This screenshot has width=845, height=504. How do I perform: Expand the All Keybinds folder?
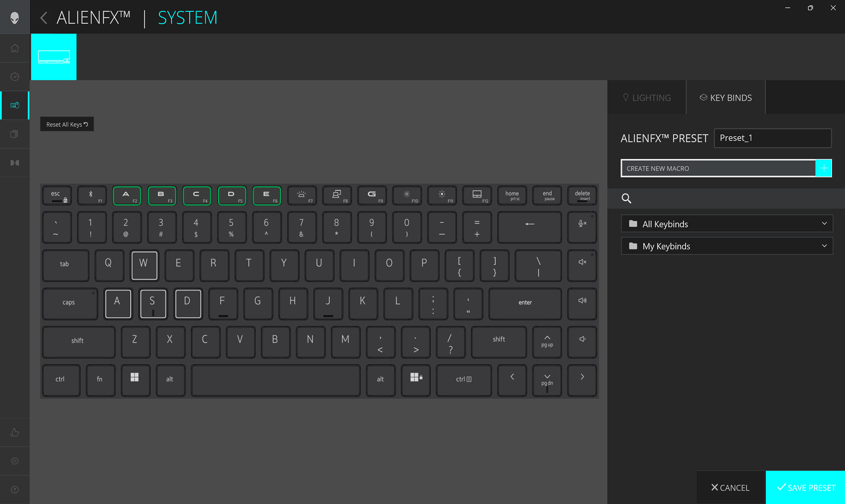[727, 224]
